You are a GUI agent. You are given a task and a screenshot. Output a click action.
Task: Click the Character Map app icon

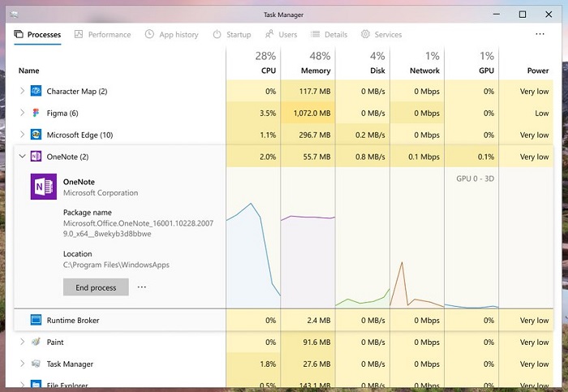(x=36, y=91)
